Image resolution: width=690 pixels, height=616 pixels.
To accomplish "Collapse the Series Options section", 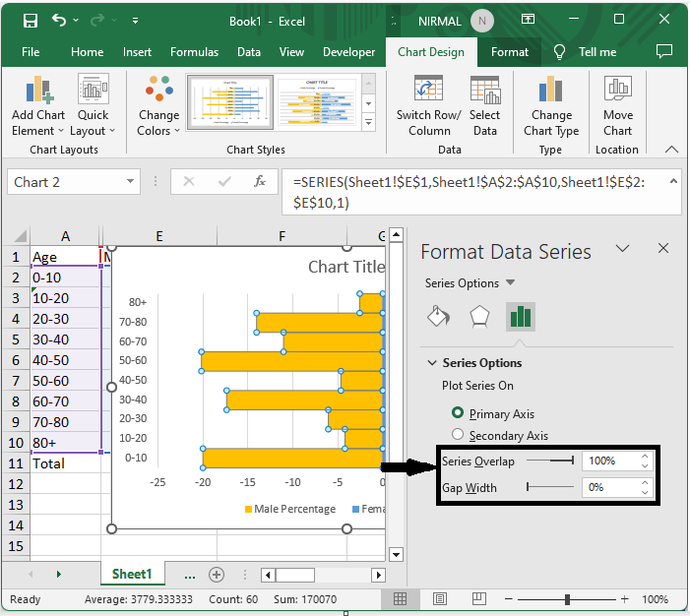I will pyautogui.click(x=431, y=363).
